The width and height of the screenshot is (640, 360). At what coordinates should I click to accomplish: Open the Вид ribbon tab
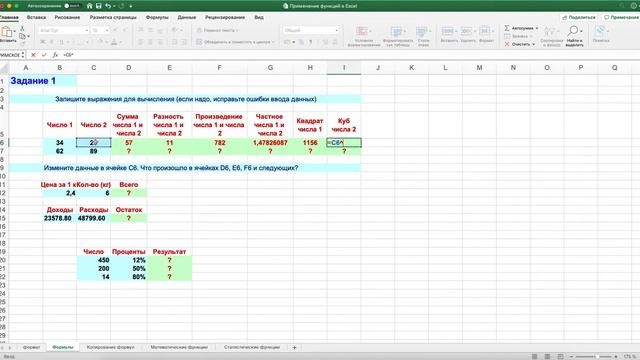(x=259, y=17)
